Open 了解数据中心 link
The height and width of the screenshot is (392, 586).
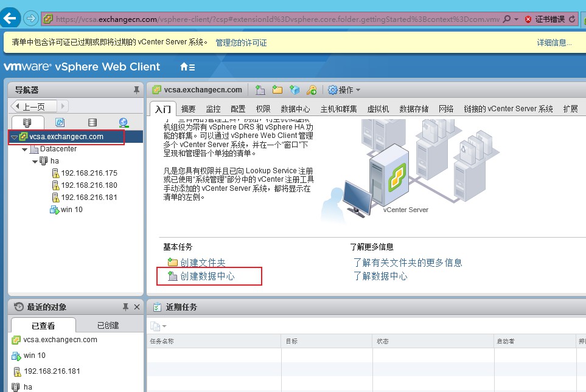tap(380, 277)
